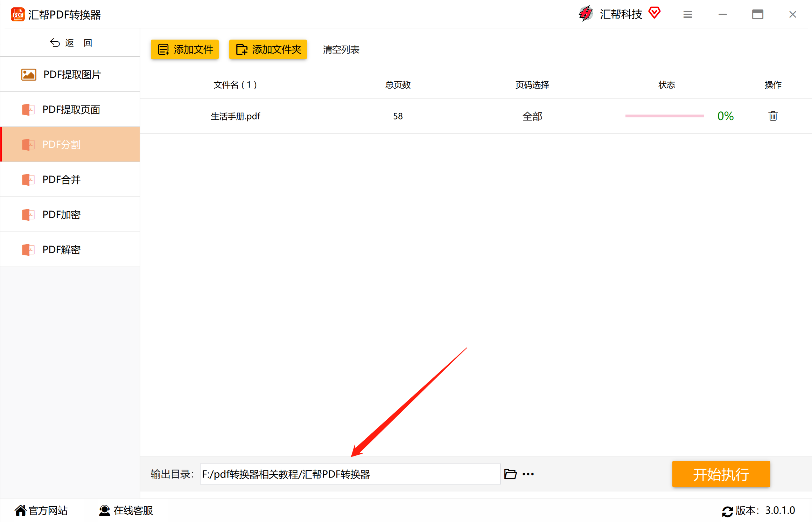Open 官方网站 home link

pyautogui.click(x=41, y=510)
